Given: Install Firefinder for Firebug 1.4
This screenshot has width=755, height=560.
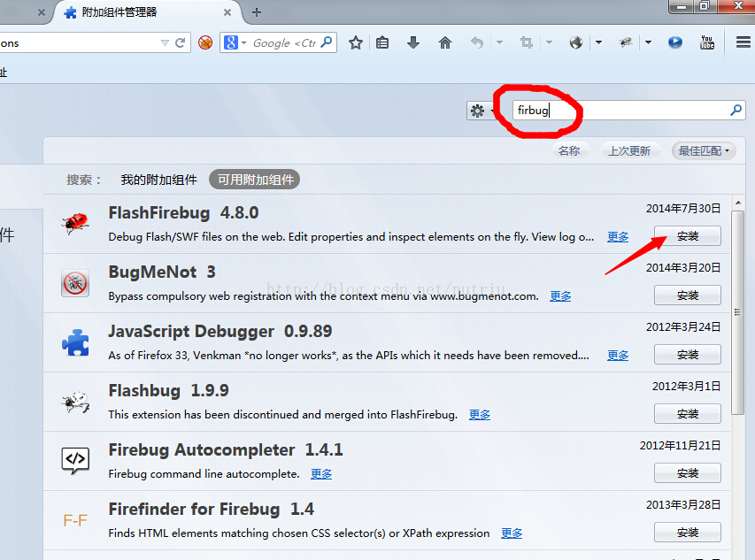Looking at the screenshot, I should point(687,532).
